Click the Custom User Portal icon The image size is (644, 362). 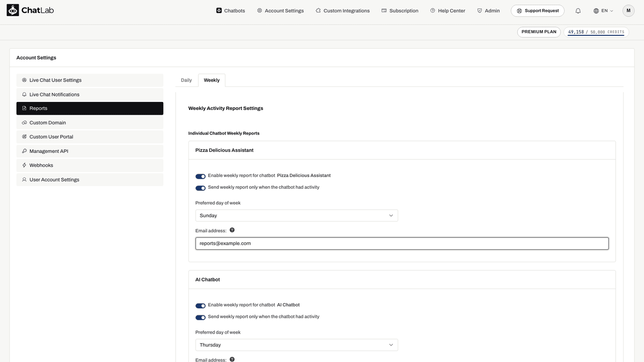tap(24, 137)
